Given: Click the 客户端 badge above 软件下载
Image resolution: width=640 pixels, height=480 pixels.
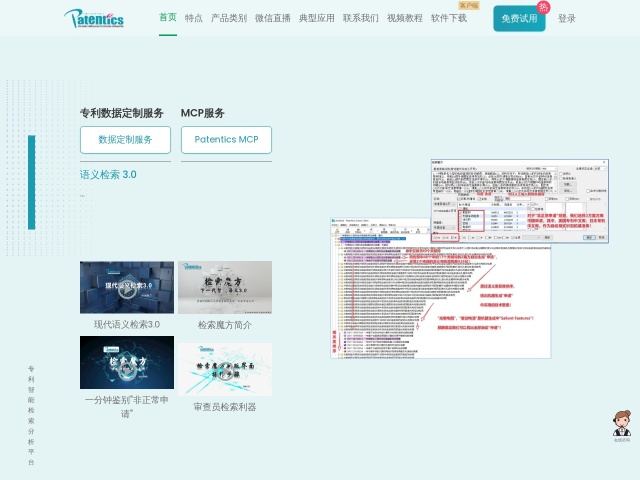Looking at the screenshot, I should (469, 5).
